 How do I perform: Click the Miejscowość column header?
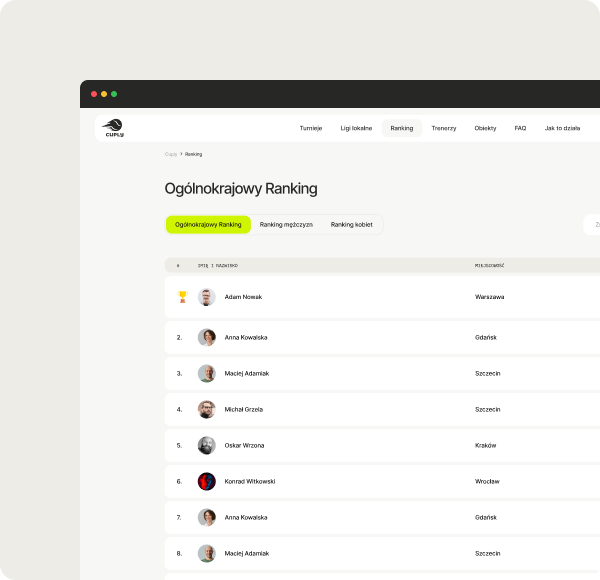point(489,266)
